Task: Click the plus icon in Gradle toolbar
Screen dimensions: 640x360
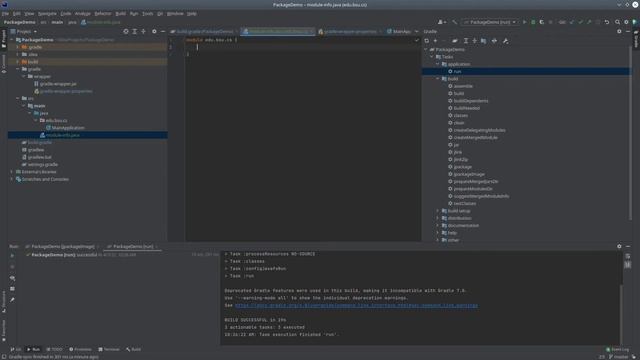Action: (435, 41)
